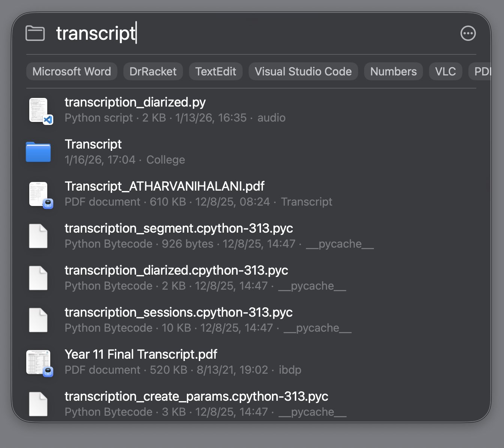Click the transcription_sessions.cpython-313.pyc file icon
The height and width of the screenshot is (448, 504).
38,320
